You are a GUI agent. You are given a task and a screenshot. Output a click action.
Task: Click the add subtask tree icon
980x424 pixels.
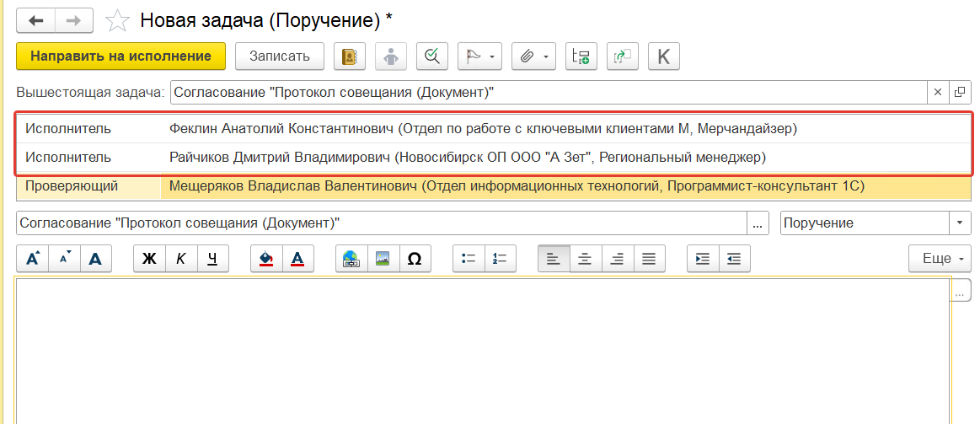pos(581,56)
